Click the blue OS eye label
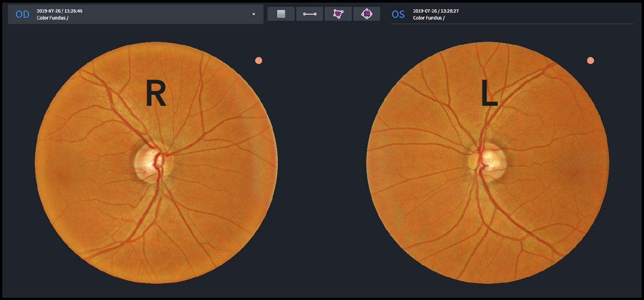Viewport: 644px width, 300px height. [398, 14]
